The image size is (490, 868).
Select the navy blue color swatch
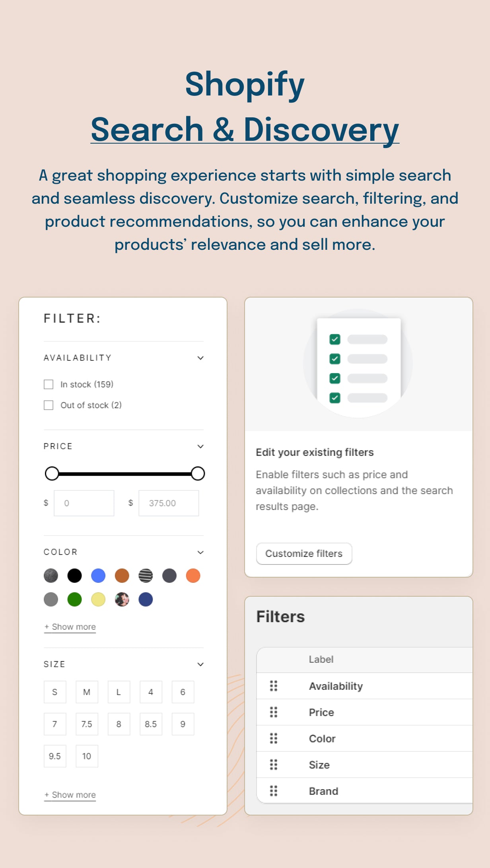point(146,599)
